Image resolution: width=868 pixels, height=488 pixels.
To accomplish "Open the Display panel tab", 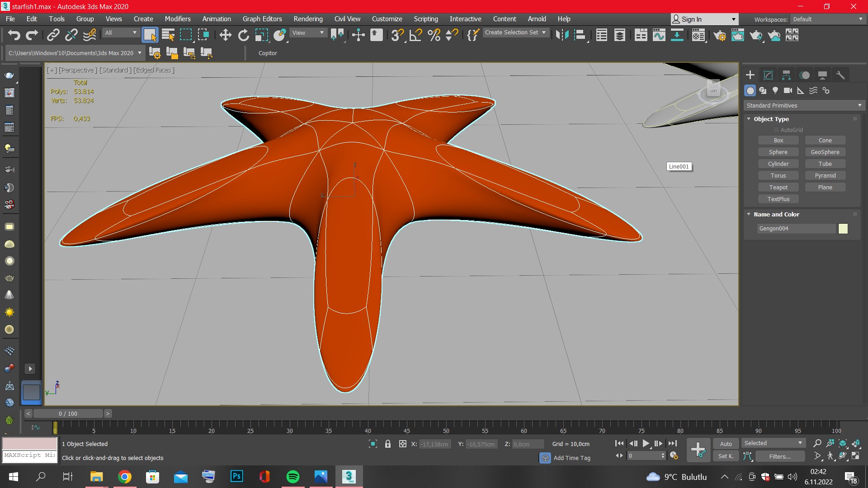I will pos(822,75).
